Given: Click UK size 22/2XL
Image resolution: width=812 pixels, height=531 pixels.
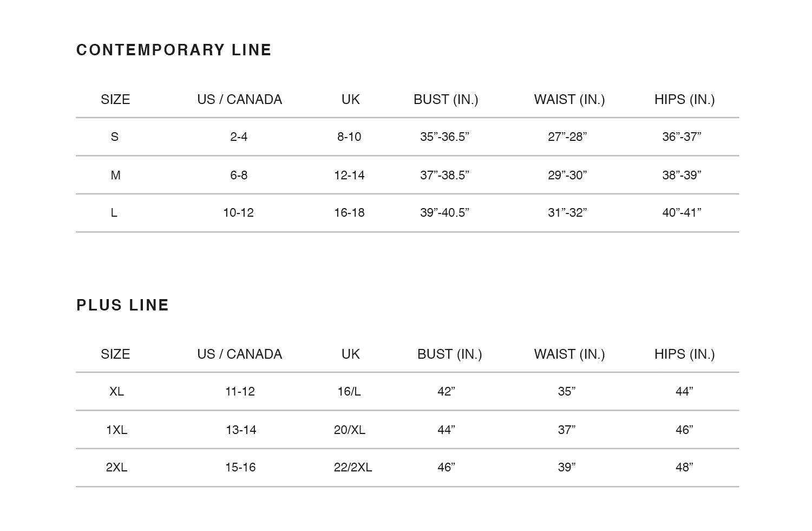Looking at the screenshot, I should click(x=353, y=467).
